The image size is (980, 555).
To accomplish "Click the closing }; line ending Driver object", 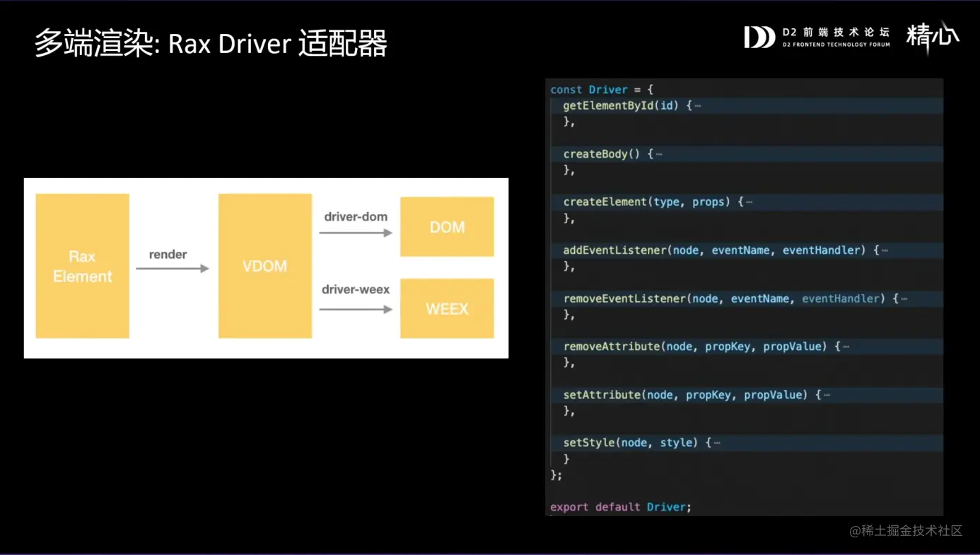I will click(x=556, y=475).
